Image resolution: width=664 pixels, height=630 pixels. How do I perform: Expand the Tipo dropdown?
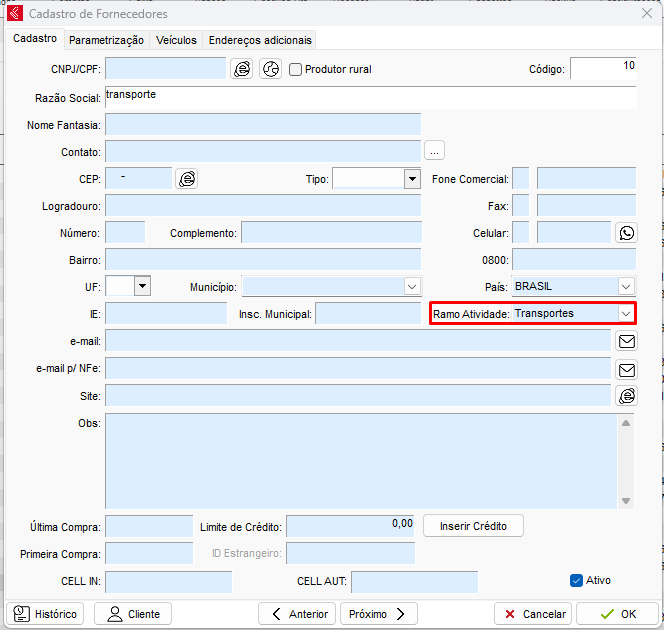[411, 179]
